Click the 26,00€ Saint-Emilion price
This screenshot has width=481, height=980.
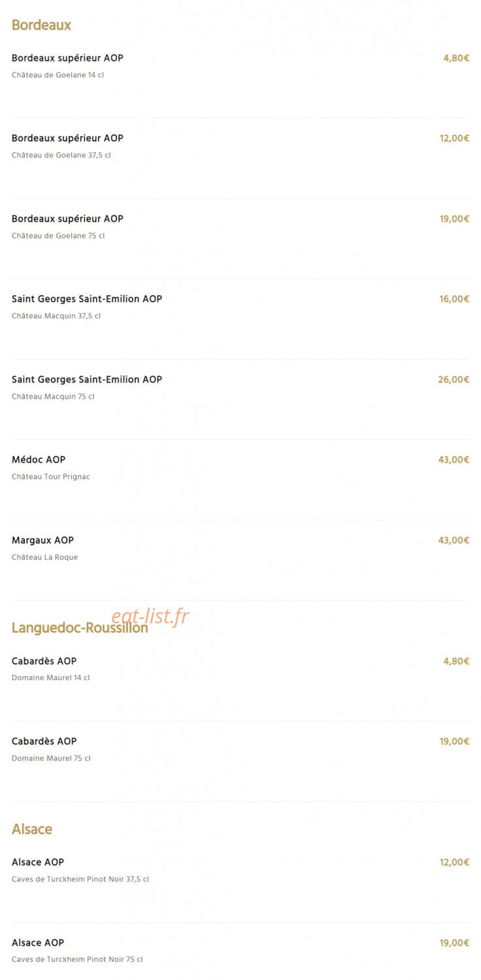[454, 380]
